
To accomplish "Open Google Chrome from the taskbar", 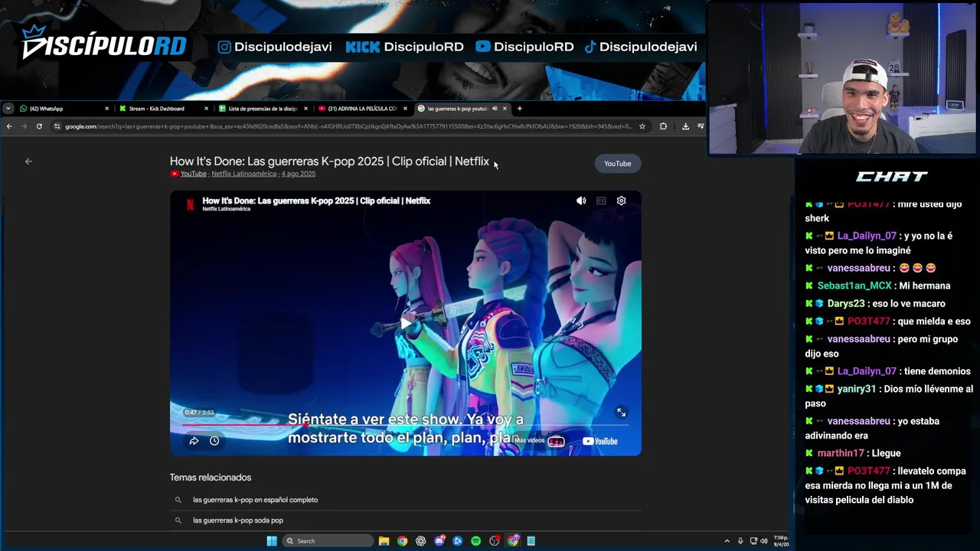I will (402, 541).
